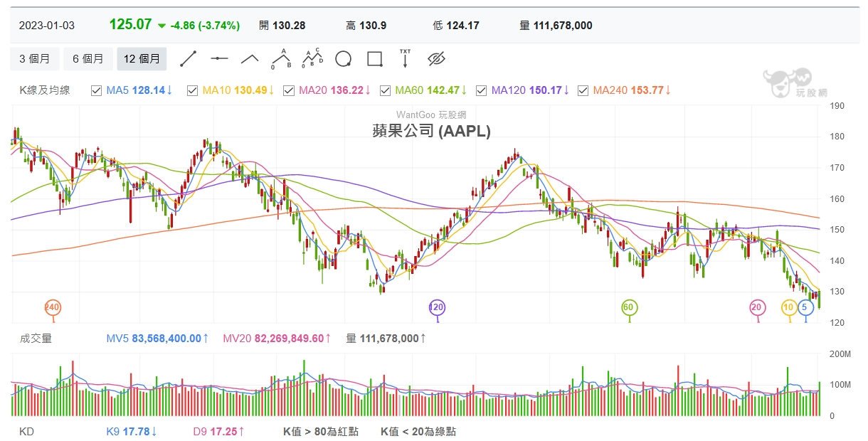
Task: Click the KD indicator label
Action: pos(26,432)
